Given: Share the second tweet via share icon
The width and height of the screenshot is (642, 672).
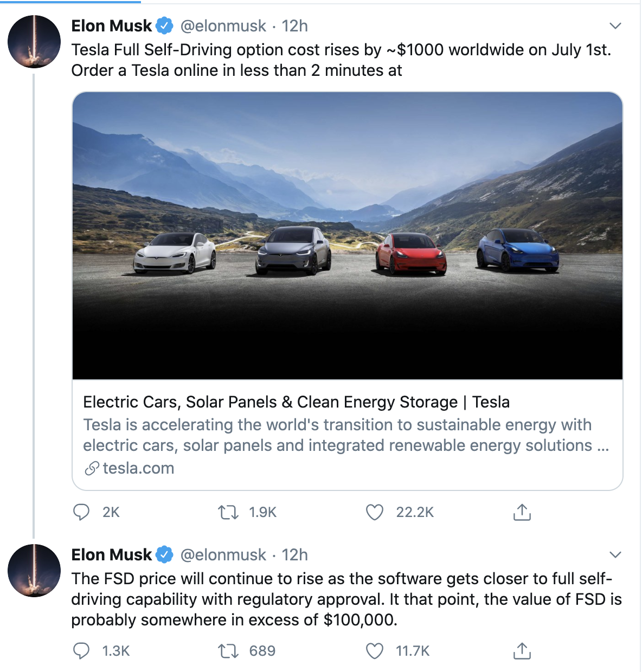Looking at the screenshot, I should (x=522, y=651).
